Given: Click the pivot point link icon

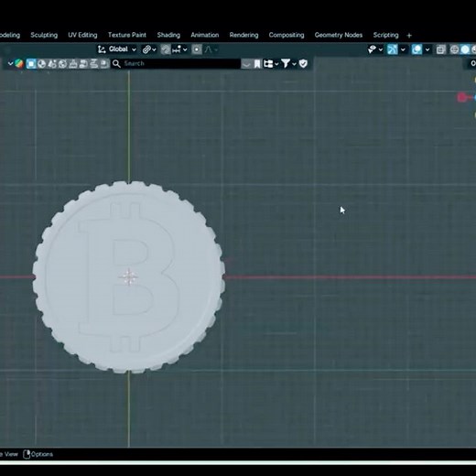Looking at the screenshot, I should click(x=146, y=49).
